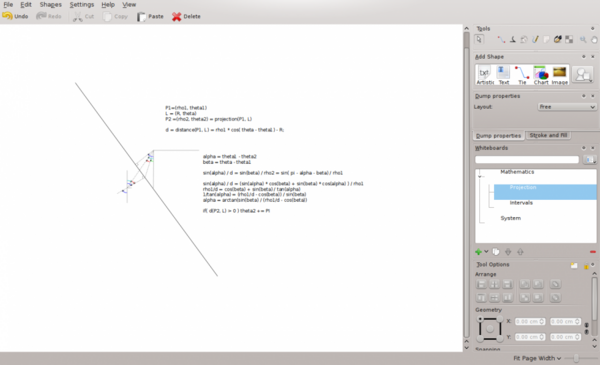Viewport: 600px width, 365px height.
Task: Click the green plus add whiteboard icon
Action: pos(478,252)
